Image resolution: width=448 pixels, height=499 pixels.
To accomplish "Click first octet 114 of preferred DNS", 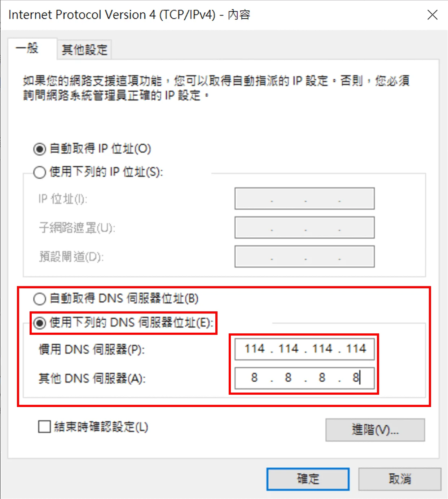I will [255, 349].
